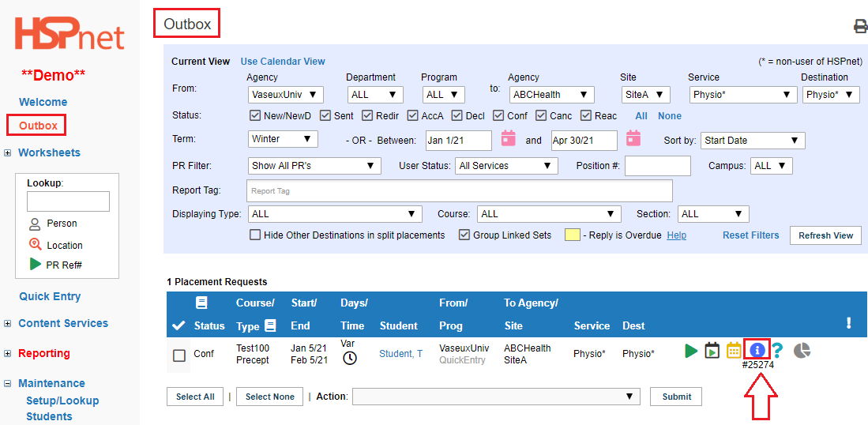Open the From Agency VaseuxUniv dropdown
This screenshot has height=425, width=868.
click(x=286, y=95)
